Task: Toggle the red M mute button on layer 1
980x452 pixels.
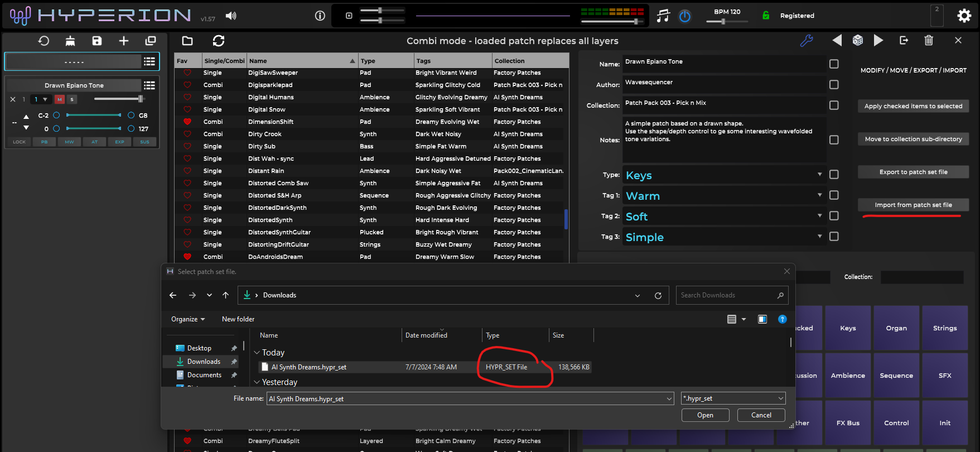Action: pyautogui.click(x=60, y=99)
